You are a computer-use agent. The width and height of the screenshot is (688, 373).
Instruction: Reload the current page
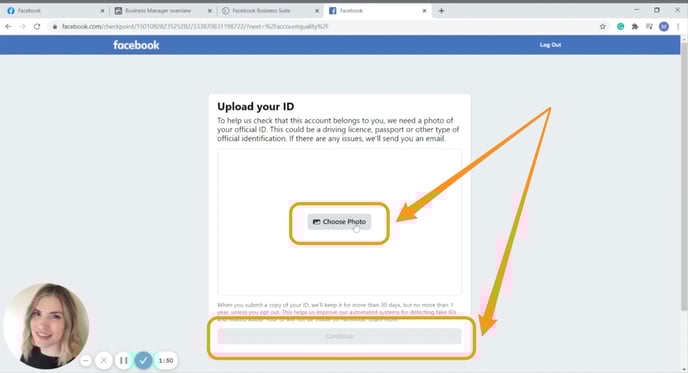tap(37, 27)
